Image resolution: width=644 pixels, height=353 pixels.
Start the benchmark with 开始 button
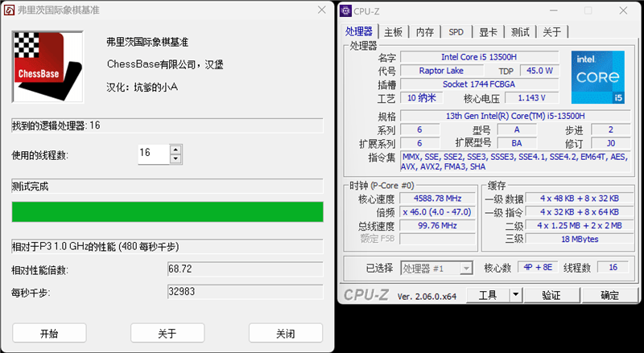(x=49, y=333)
